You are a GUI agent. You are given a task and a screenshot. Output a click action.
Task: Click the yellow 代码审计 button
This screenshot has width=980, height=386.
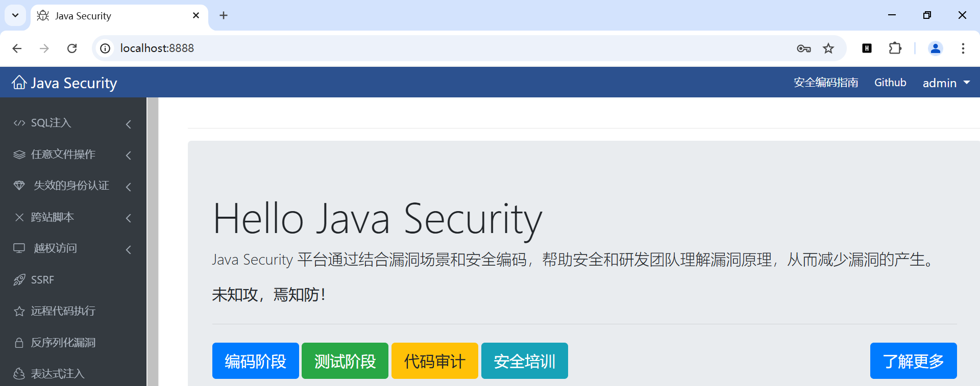pyautogui.click(x=434, y=361)
